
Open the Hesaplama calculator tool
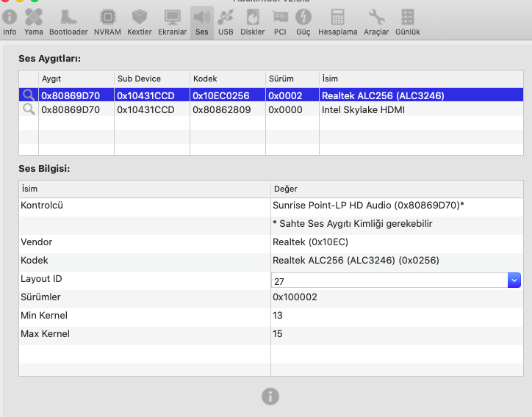(337, 21)
